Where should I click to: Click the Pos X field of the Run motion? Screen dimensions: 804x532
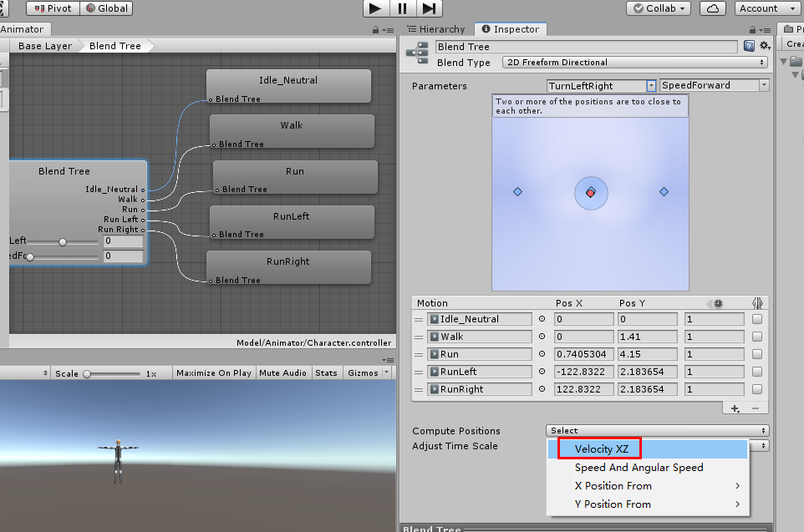[x=583, y=353]
